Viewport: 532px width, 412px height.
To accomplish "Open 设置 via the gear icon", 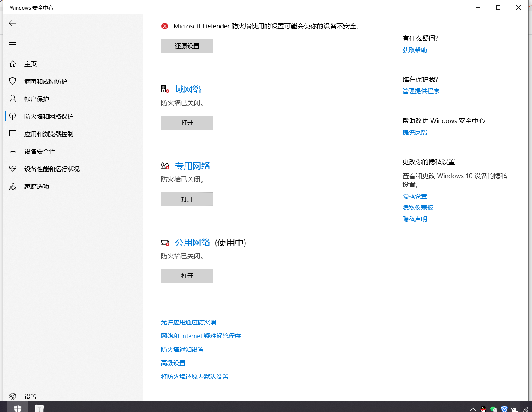I will pyautogui.click(x=13, y=396).
